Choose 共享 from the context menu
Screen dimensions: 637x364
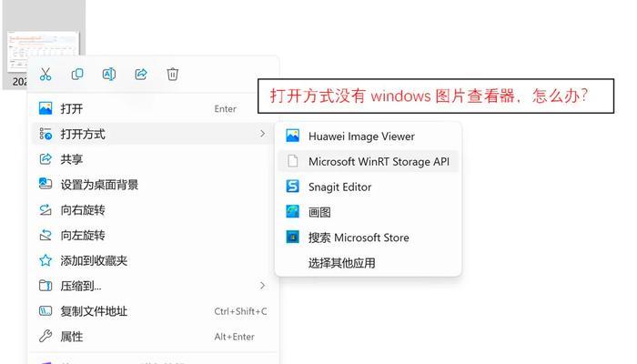[x=151, y=159]
